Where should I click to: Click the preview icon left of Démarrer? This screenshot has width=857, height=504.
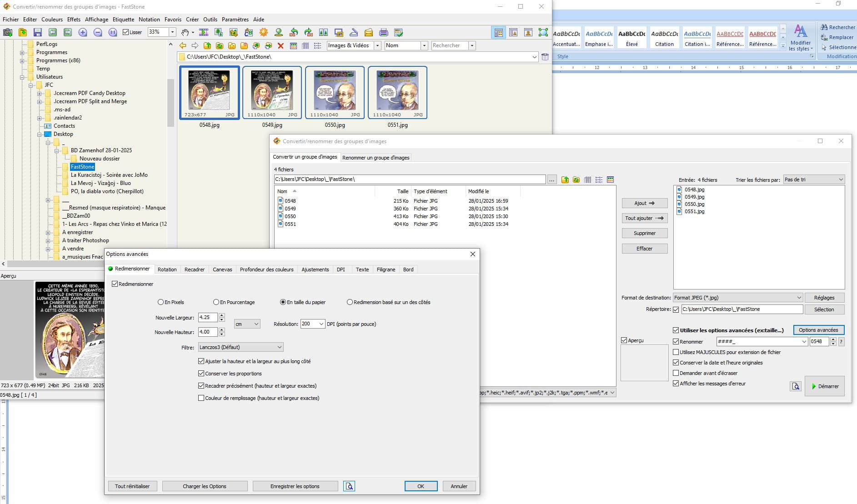pyautogui.click(x=796, y=386)
